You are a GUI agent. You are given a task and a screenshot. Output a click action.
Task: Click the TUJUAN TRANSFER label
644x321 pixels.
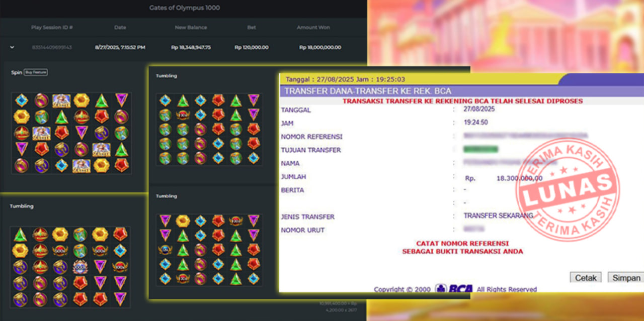click(311, 150)
